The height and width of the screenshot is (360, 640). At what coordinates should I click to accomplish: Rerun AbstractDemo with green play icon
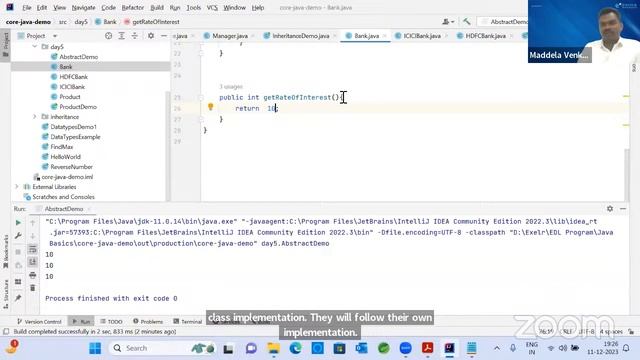click(18, 223)
